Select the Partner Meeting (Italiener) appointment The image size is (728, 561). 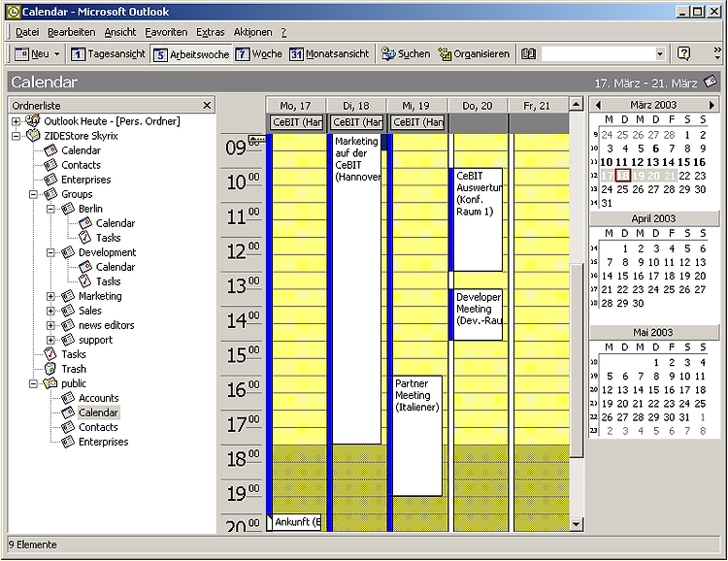(416, 436)
